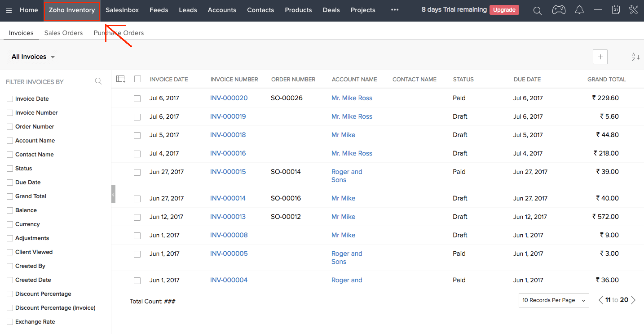Screen dimensions: 644x334
Task: Open the Projects module
Action: 363,10
